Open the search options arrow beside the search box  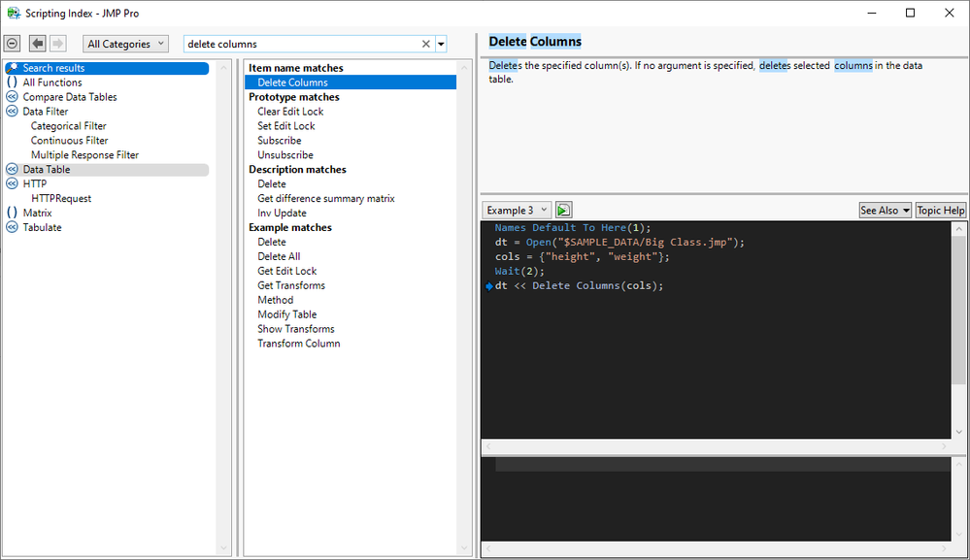click(441, 44)
